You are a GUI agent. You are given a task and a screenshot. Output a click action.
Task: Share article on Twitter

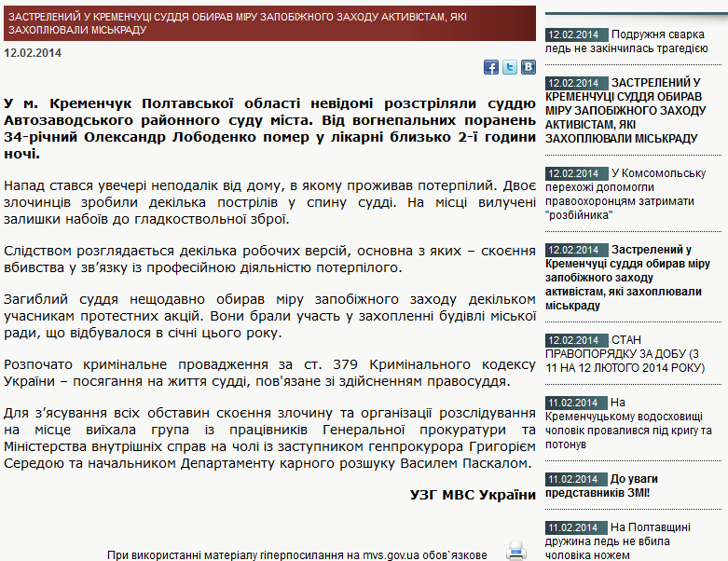click(510, 67)
